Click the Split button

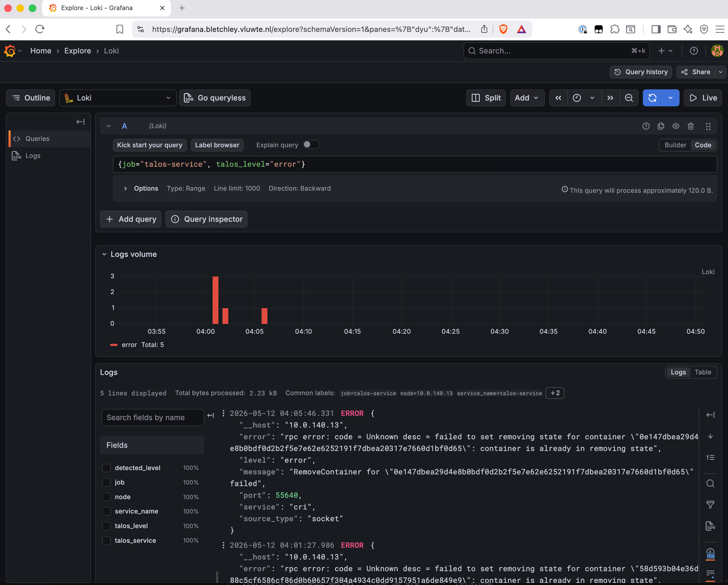[x=486, y=98]
